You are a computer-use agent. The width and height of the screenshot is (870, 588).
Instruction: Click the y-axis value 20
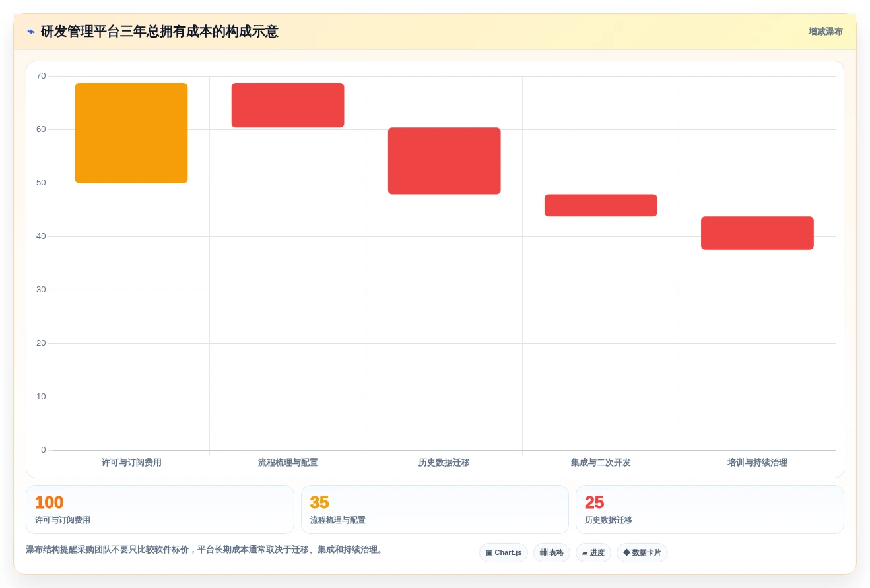coord(41,343)
